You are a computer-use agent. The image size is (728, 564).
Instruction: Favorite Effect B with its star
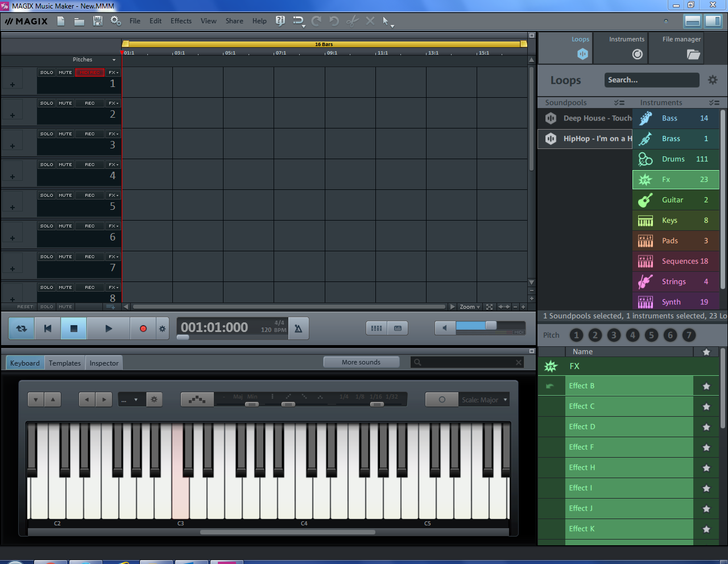coord(706,387)
